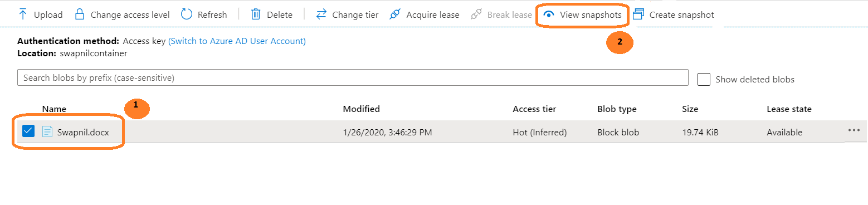Sort blobs by Modified column header
The height and width of the screenshot is (205, 868).
(x=361, y=109)
